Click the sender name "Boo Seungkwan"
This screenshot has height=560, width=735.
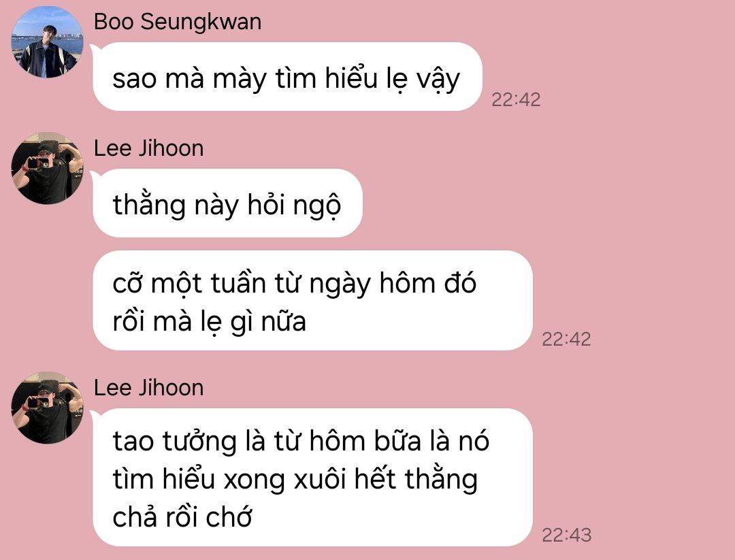[x=177, y=22]
